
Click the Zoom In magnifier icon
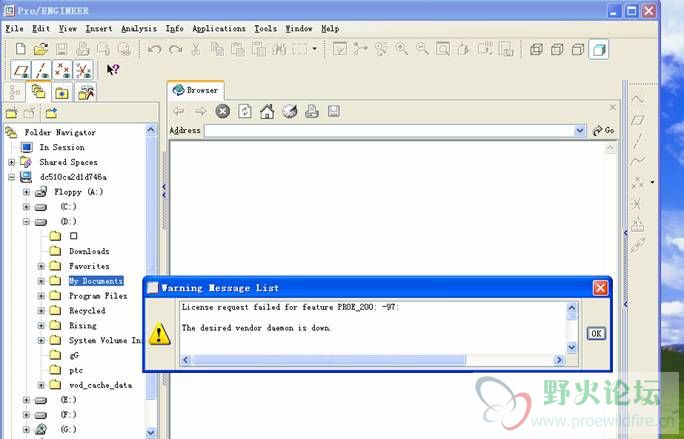[401, 49]
